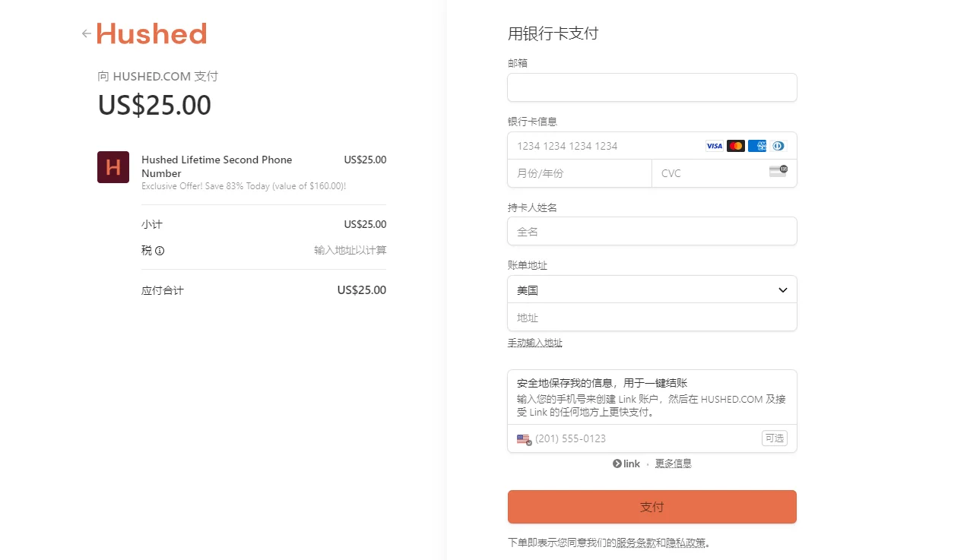
Task: Click the Exclusive Offer Save 83% text
Action: [244, 186]
